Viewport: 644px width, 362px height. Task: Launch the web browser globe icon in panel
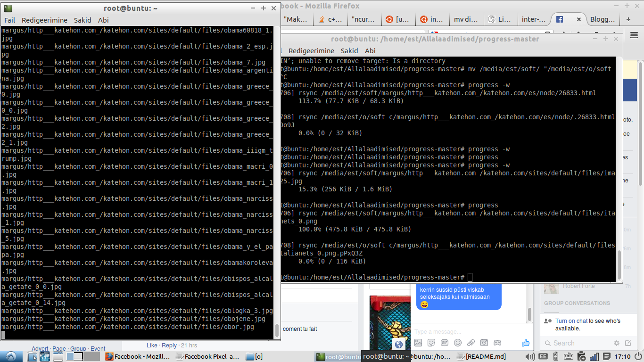tap(45, 356)
